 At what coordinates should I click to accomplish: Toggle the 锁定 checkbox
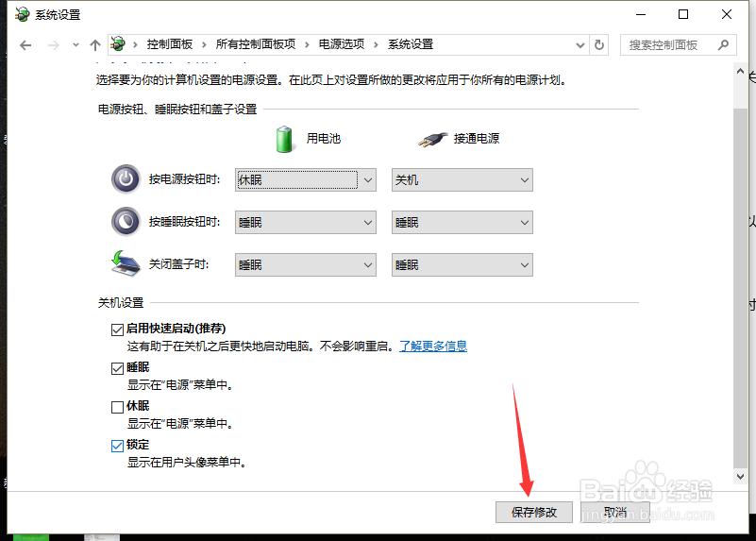coord(117,446)
